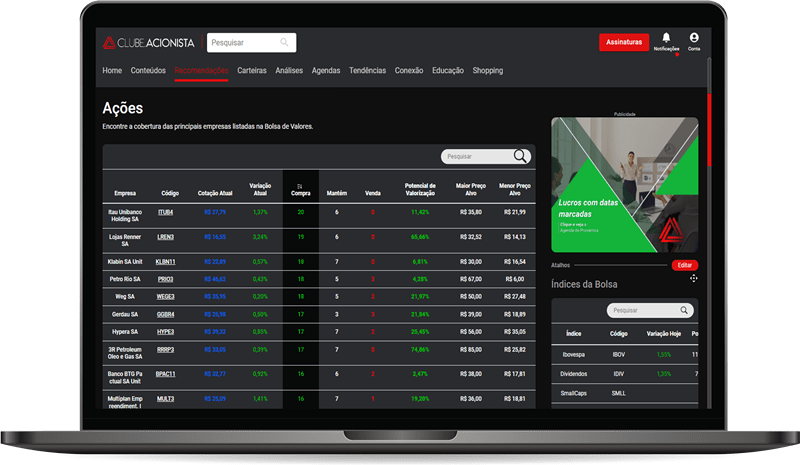Open the Educação menu
Viewport: 800px width, 465px height.
(x=448, y=70)
